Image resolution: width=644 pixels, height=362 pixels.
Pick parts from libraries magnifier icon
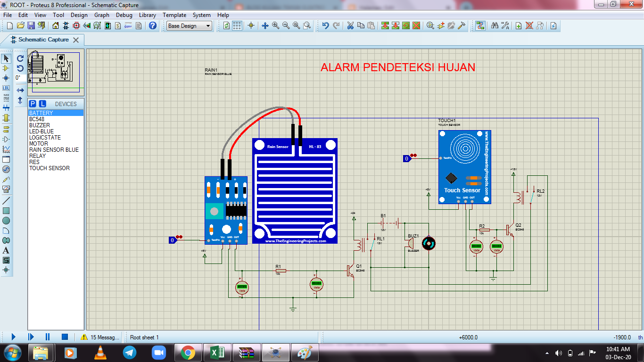(x=430, y=25)
